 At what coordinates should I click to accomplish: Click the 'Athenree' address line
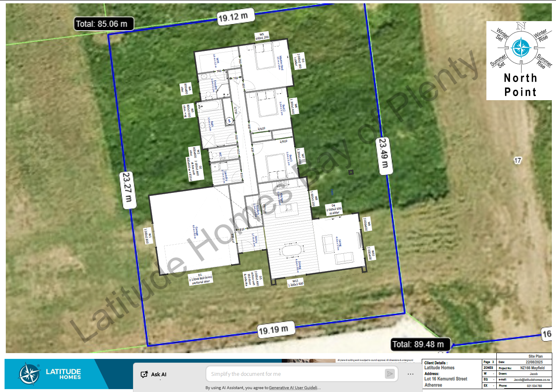433,385
